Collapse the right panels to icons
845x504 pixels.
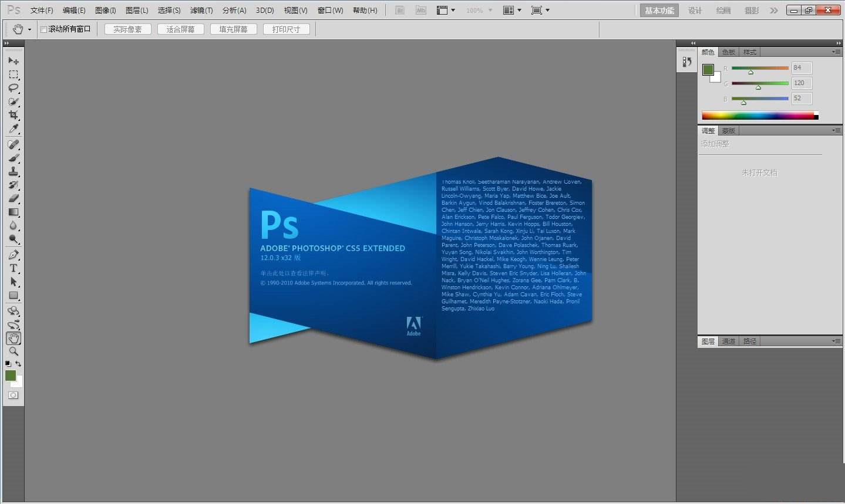839,43
